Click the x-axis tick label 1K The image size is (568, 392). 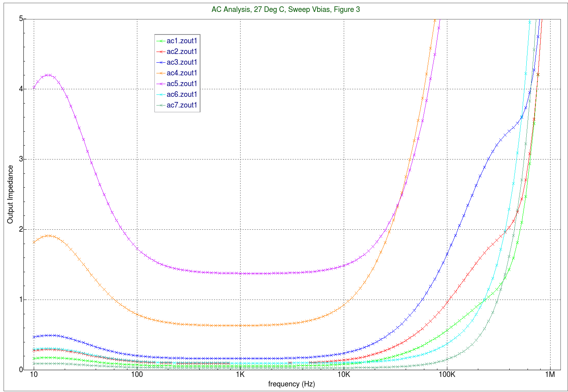[x=240, y=375]
